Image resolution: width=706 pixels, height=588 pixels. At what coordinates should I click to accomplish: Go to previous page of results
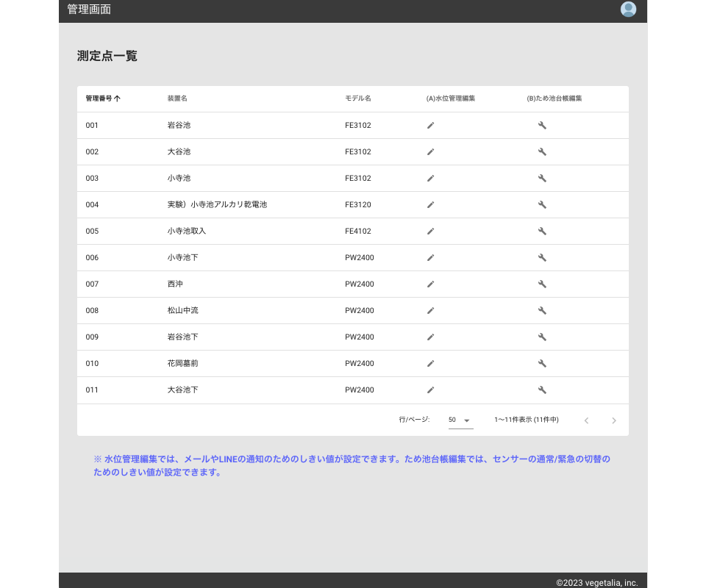(x=586, y=420)
